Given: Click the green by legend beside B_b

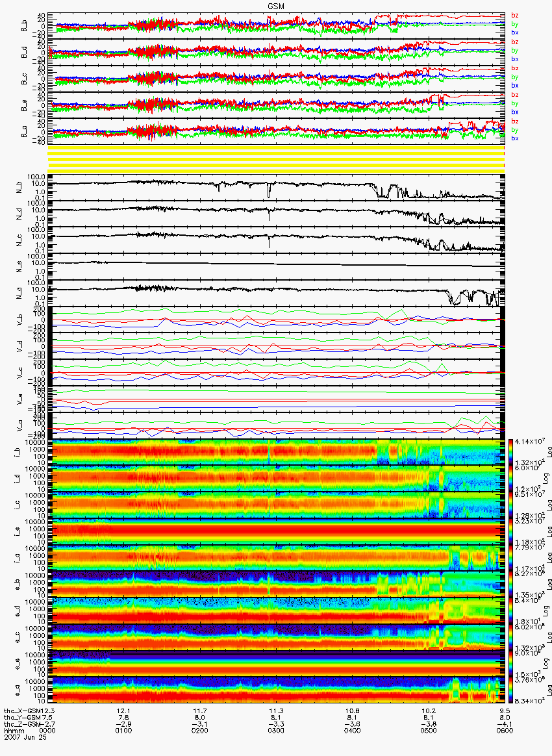Looking at the screenshot, I should tap(514, 24).
